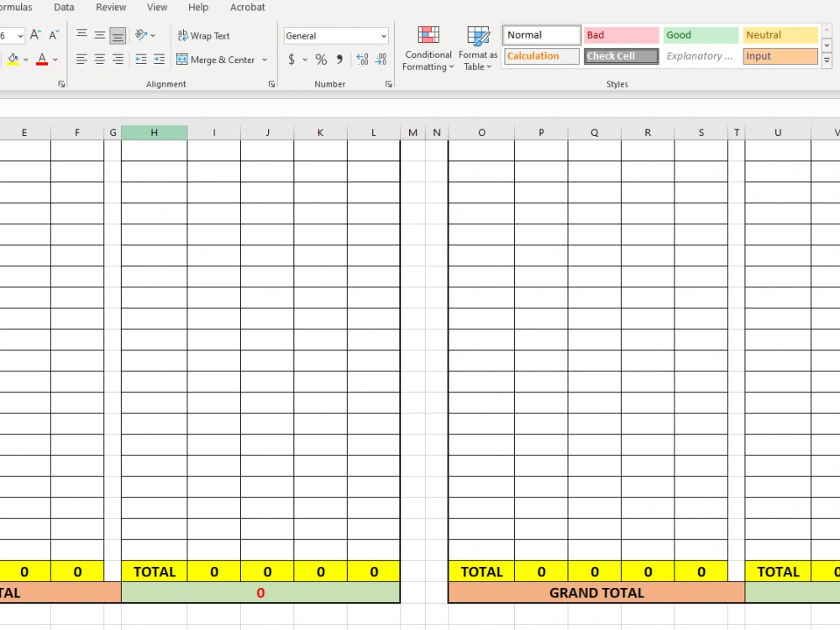Open the Help ribbon tab
The width and height of the screenshot is (840, 630).
198,8
